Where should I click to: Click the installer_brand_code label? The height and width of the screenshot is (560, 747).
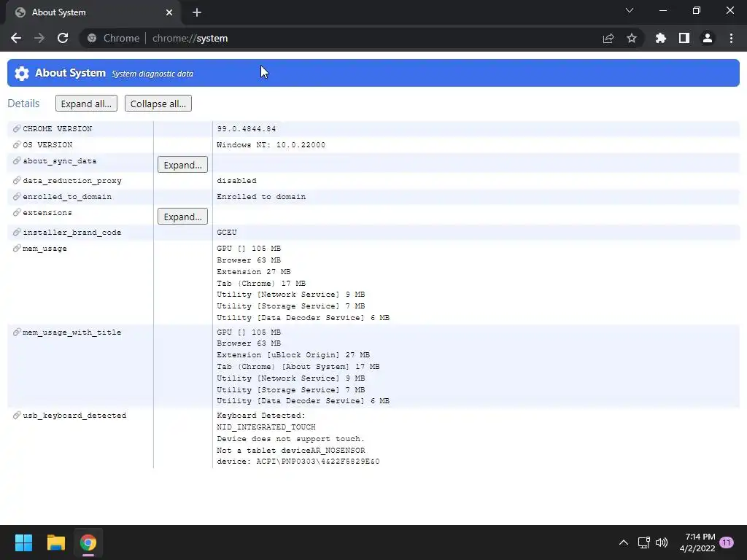pos(72,233)
